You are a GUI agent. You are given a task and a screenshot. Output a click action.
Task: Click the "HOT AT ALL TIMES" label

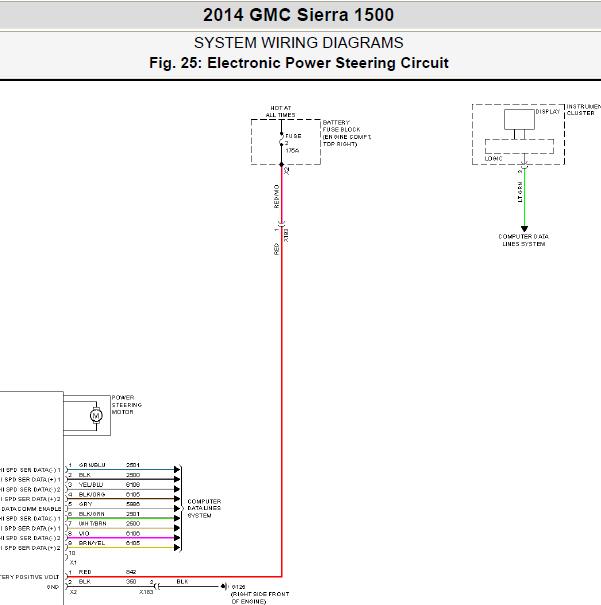tap(280, 112)
